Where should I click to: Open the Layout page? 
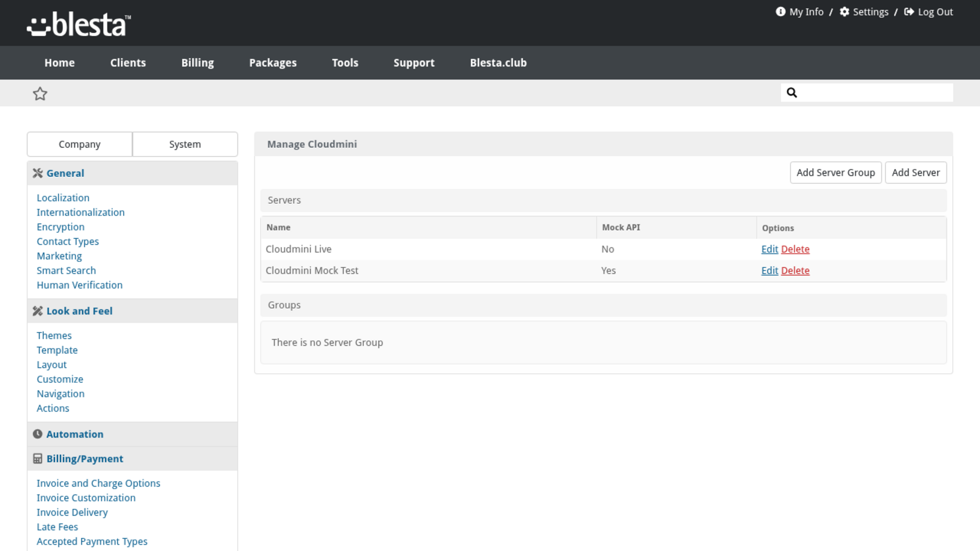[x=52, y=365]
